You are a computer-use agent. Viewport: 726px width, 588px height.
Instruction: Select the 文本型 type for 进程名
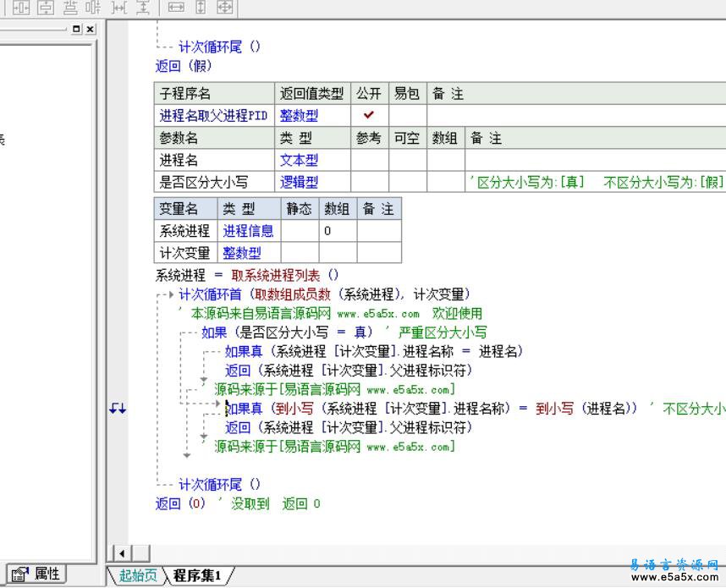(x=299, y=160)
